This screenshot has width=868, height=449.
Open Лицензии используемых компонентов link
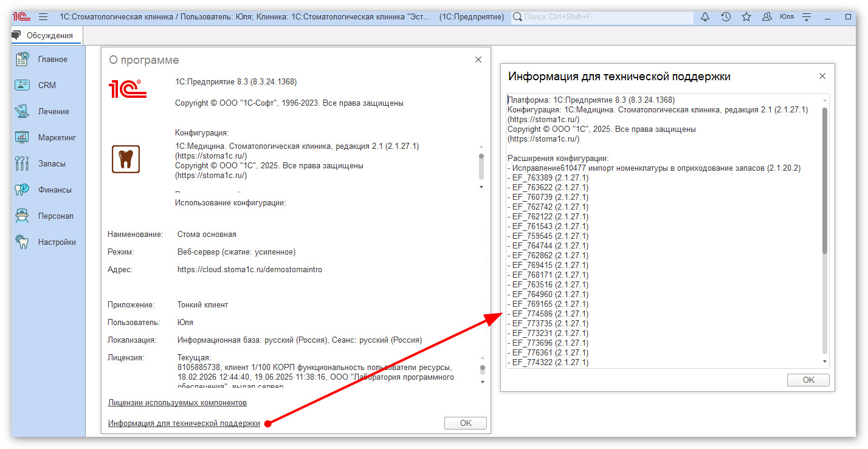coord(177,403)
